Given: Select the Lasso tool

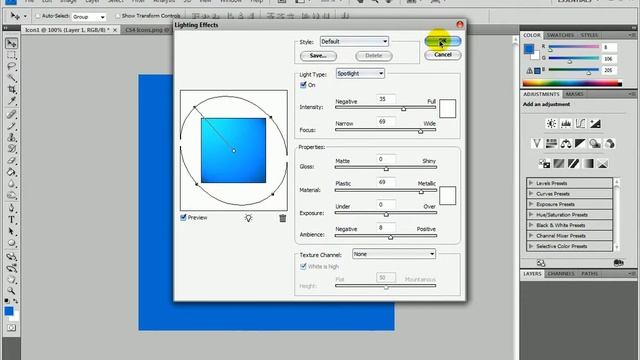Looking at the screenshot, I should 11,67.
